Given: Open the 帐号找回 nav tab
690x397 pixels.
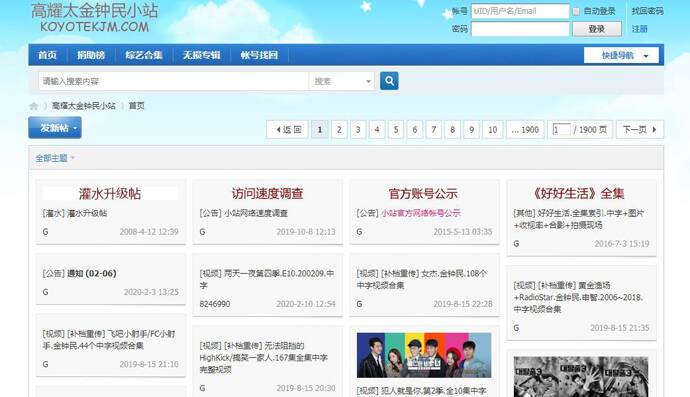Looking at the screenshot, I should point(259,55).
